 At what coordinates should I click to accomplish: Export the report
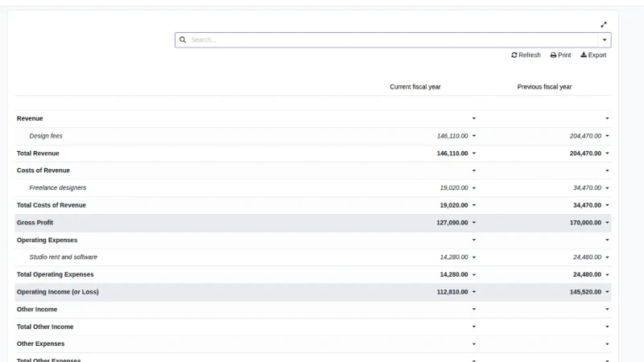593,55
